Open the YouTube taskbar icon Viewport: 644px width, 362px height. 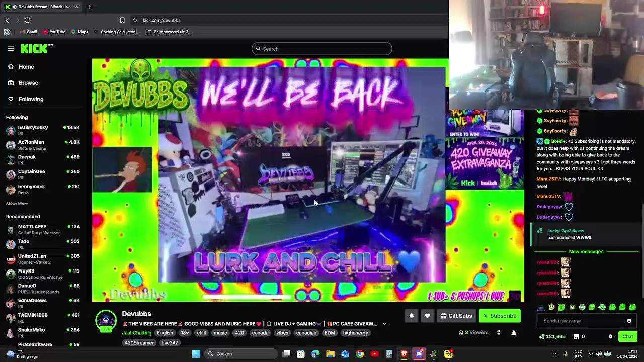[374, 354]
